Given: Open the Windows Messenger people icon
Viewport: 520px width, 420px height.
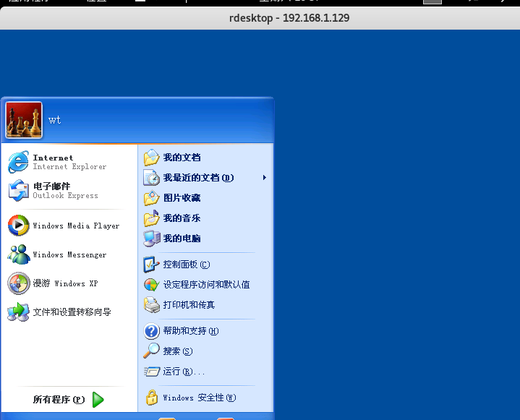Looking at the screenshot, I should [19, 254].
